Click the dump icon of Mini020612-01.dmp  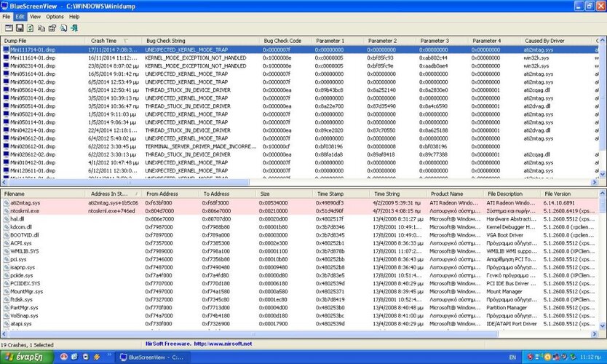click(x=7, y=146)
